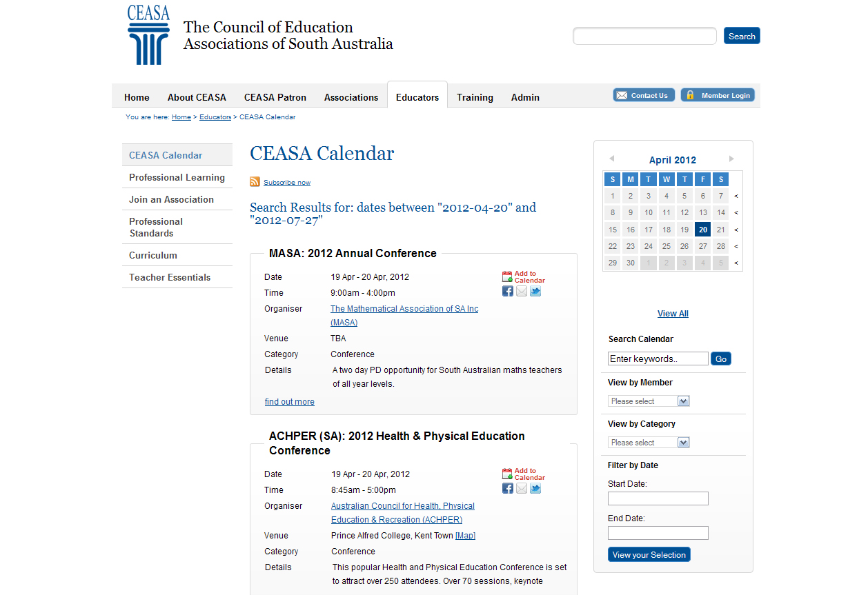Image resolution: width=868 pixels, height=595 pixels.
Task: Open the Training menu tab
Action: point(475,97)
